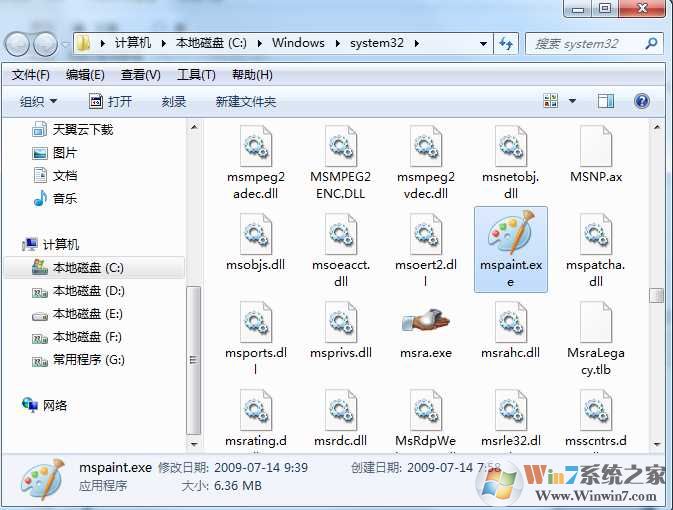Select 计算机 in navigation pane
The width and height of the screenshot is (673, 510).
coord(50,245)
